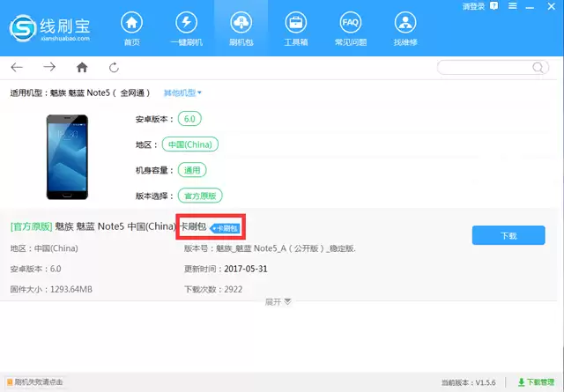Screen dimensions: 564x392
Task: Click inside the search input field
Action: point(485,67)
